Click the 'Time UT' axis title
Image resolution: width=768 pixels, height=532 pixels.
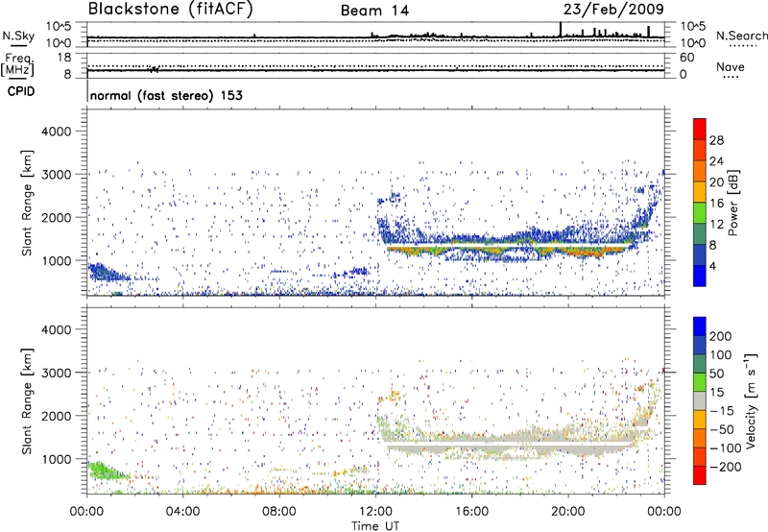tap(375, 525)
